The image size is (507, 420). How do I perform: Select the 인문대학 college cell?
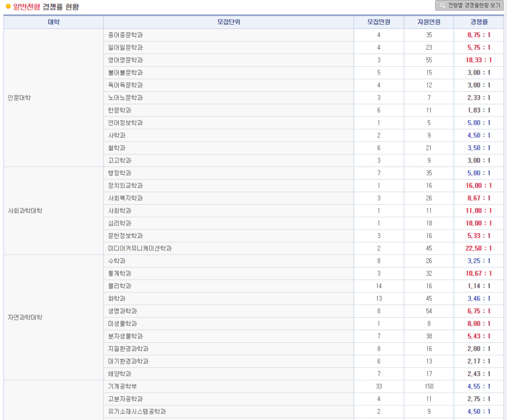tap(54, 98)
